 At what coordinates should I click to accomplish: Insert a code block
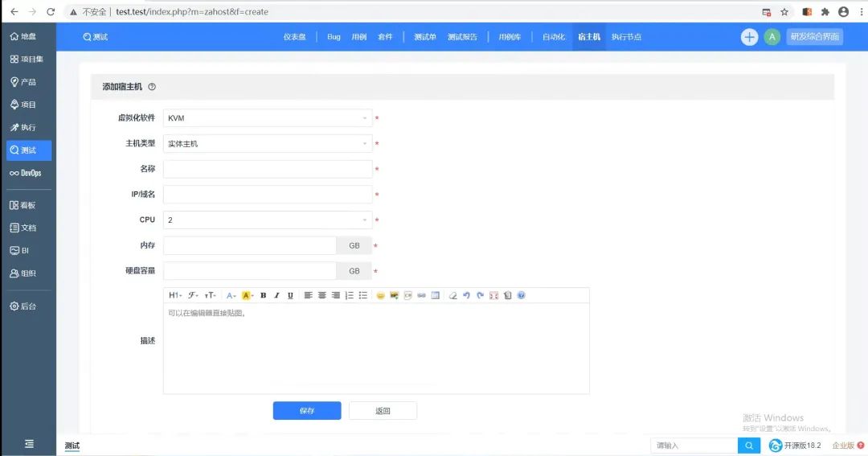pos(408,295)
